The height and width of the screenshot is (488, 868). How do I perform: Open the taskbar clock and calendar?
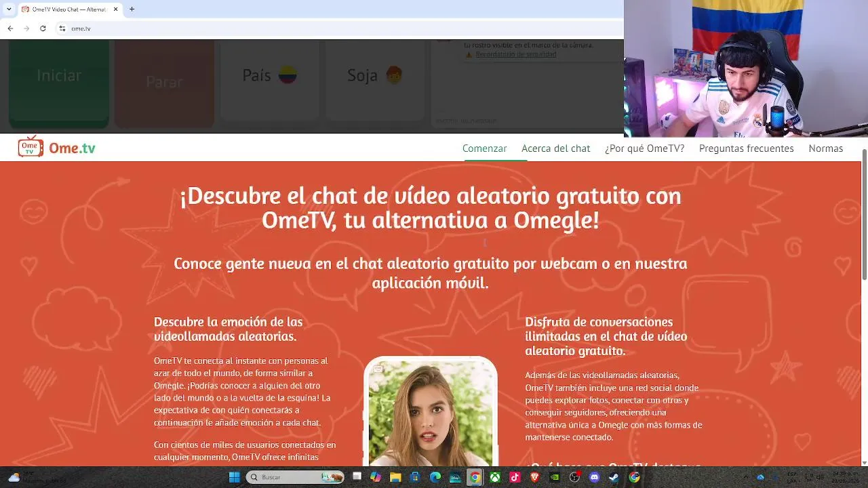pos(845,477)
